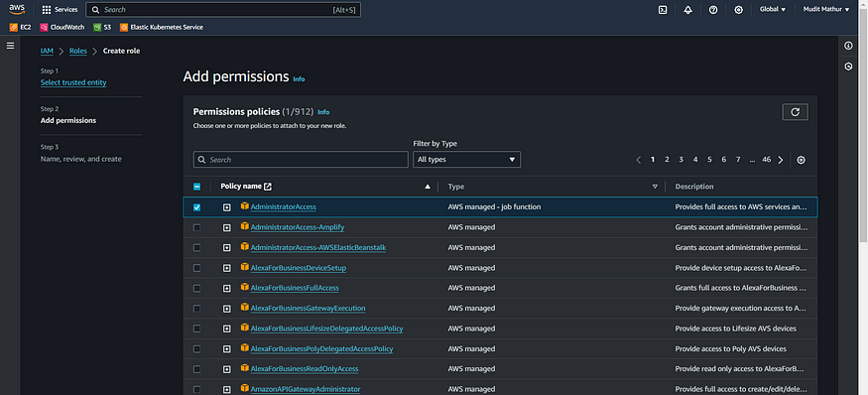868x395 pixels.
Task: Click the top AWS search bar
Action: pos(223,9)
